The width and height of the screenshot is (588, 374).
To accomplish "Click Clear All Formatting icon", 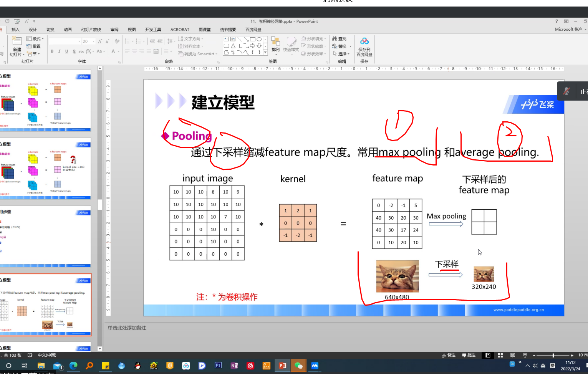I will [117, 41].
